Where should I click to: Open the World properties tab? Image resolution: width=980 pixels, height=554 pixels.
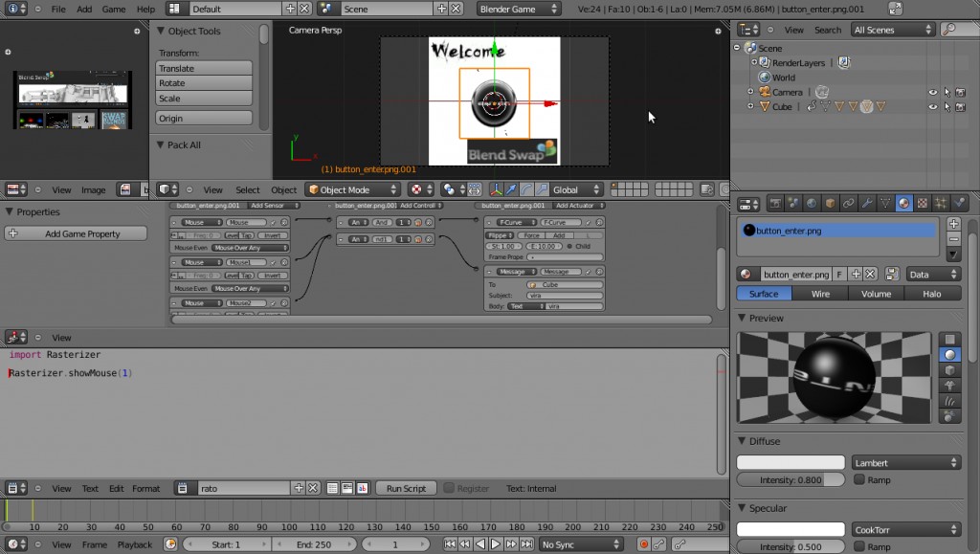[811, 202]
